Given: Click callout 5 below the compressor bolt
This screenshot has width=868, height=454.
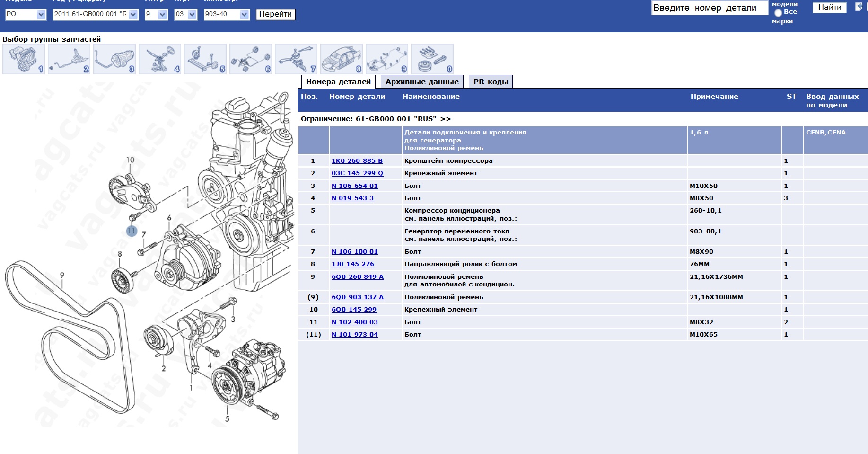Looking at the screenshot, I should (227, 419).
